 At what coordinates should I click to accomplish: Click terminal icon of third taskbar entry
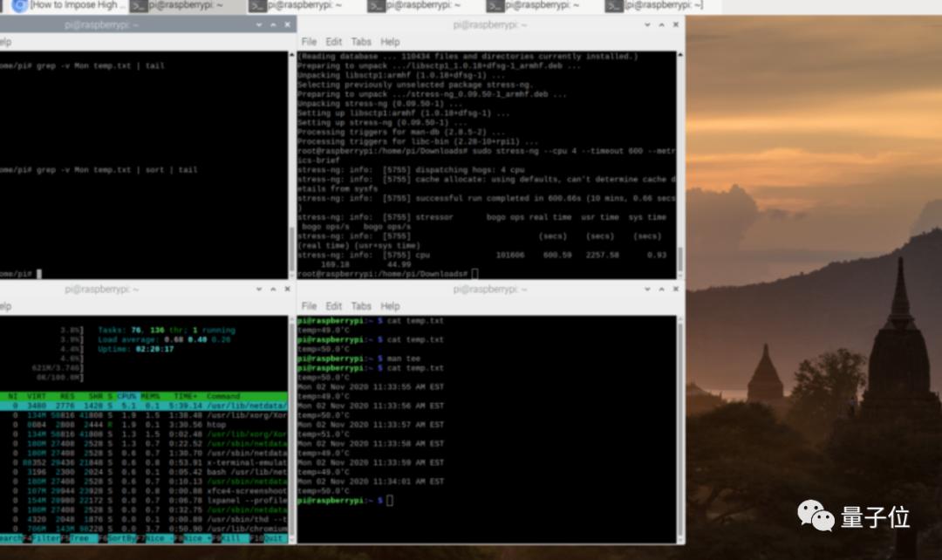pyautogui.click(x=256, y=6)
